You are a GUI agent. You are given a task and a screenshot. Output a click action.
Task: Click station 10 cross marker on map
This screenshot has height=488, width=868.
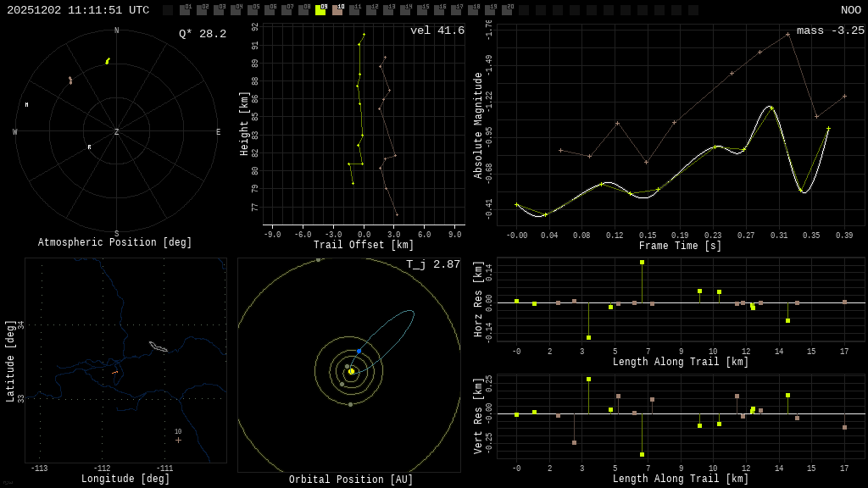(x=178, y=440)
